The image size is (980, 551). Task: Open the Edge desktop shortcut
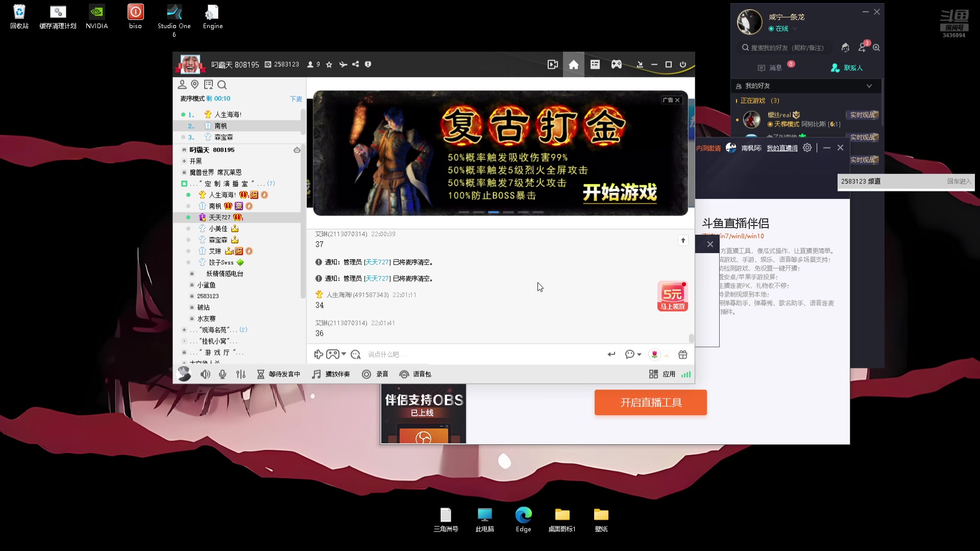click(x=523, y=519)
